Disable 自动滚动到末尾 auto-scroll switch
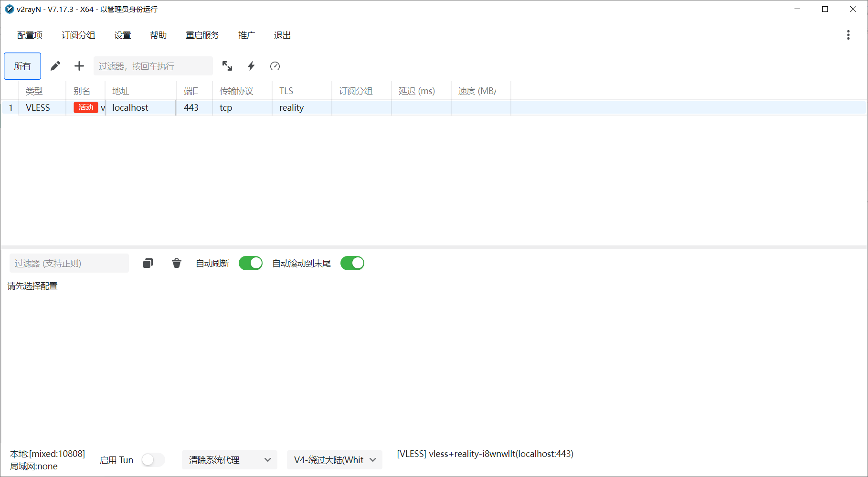This screenshot has width=868, height=477. [352, 263]
